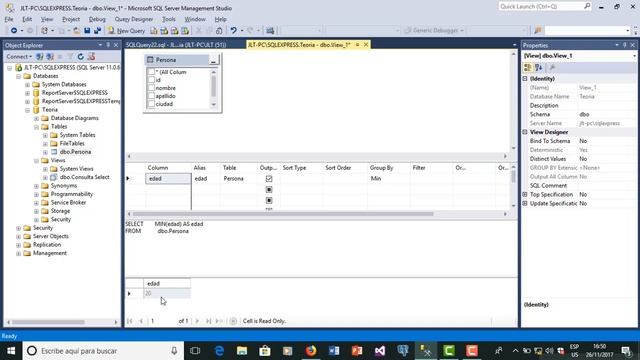Click the Windows Start button

tap(11, 351)
